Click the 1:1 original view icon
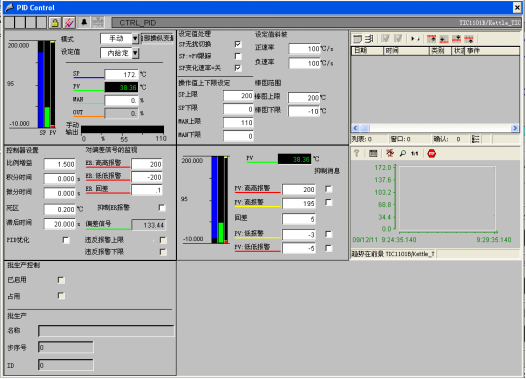The width and height of the screenshot is (526, 379). pos(415,153)
